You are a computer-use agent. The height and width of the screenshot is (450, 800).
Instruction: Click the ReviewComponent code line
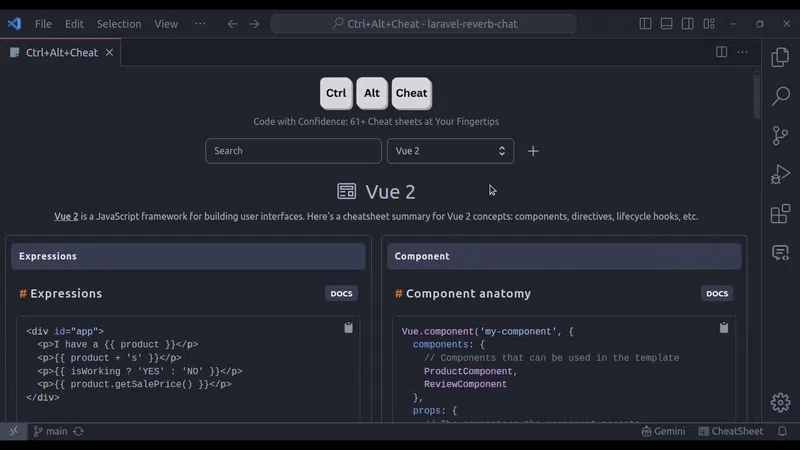click(465, 384)
